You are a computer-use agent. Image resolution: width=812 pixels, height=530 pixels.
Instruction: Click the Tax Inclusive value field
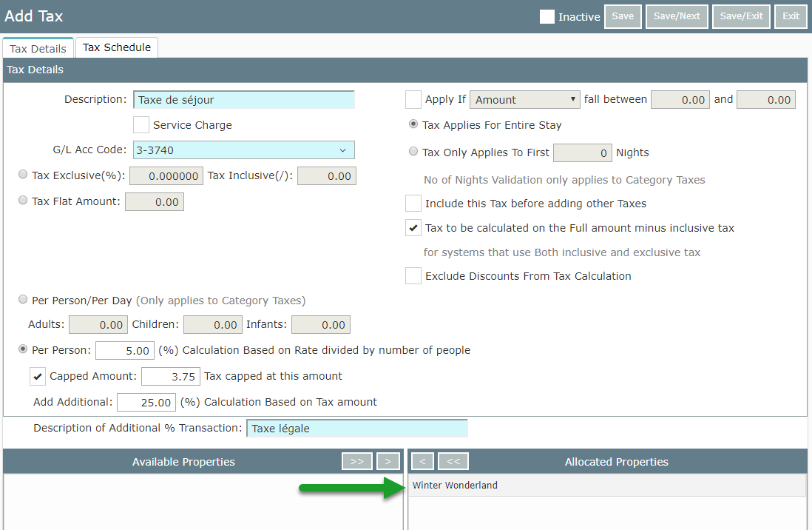(x=327, y=176)
